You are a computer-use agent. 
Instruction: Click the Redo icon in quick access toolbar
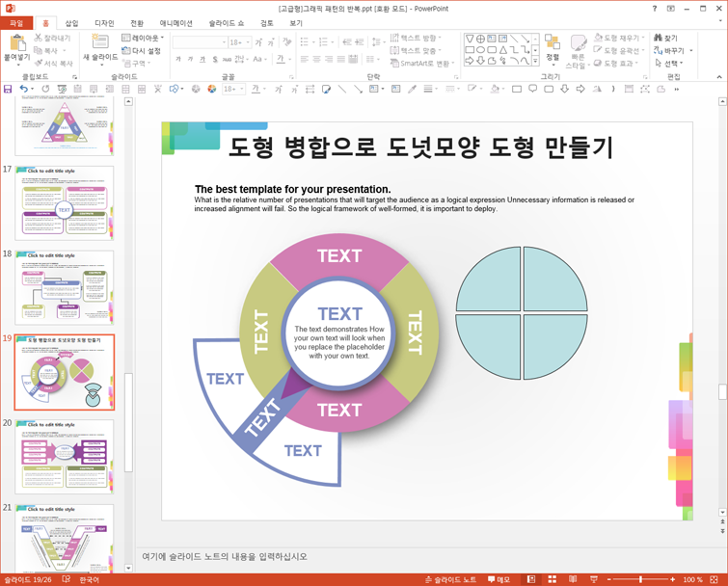tap(45, 89)
